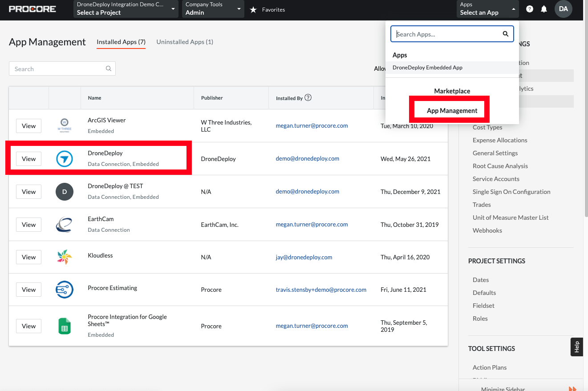
Task: Open Expense Allocations in sidebar
Action: 500,140
